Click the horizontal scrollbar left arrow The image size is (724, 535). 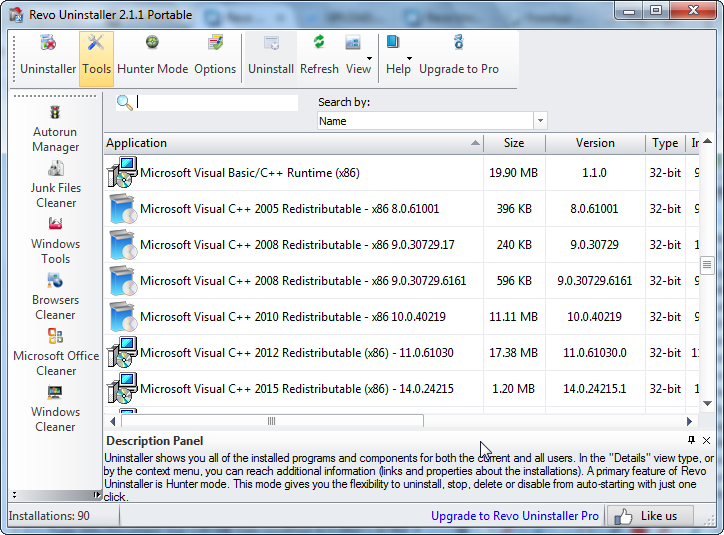(113, 421)
